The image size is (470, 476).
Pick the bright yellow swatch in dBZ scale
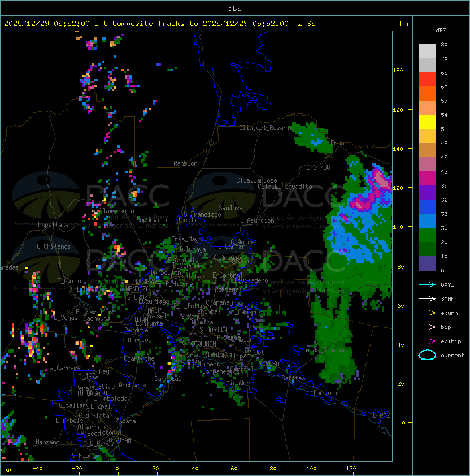point(427,122)
